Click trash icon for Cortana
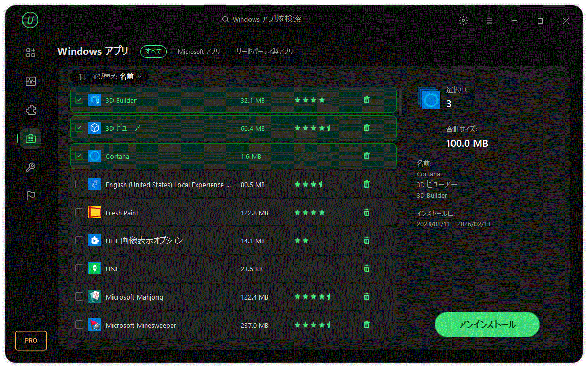The image size is (588, 368). pyautogui.click(x=367, y=156)
